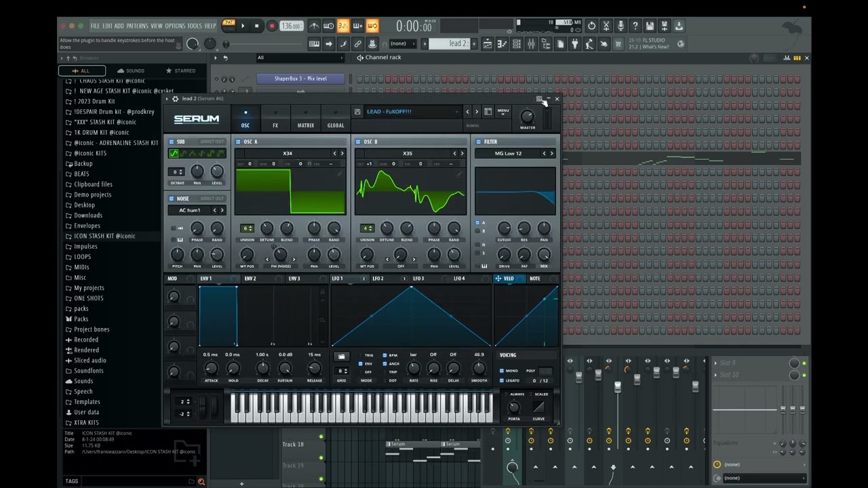Viewport: 868px width, 488px height.
Task: Adjust the ENV 1 ATTACK knob
Action: tap(211, 369)
